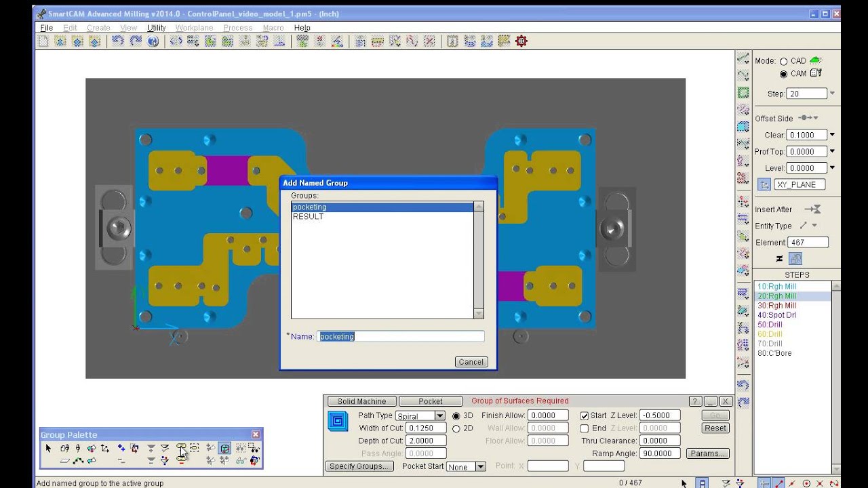Expand the Prof Top dropdown arrow
Screen dimensions: 868x488
tap(832, 151)
